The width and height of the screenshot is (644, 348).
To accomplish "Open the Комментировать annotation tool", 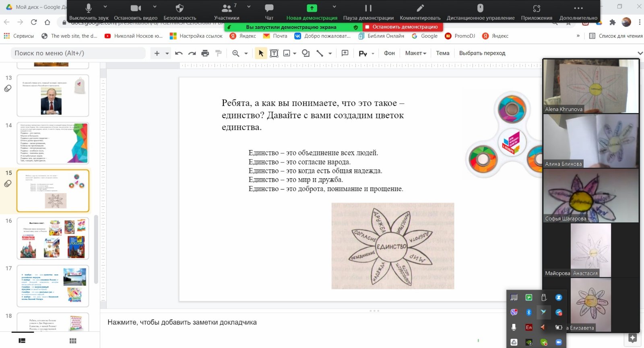I will point(420,12).
